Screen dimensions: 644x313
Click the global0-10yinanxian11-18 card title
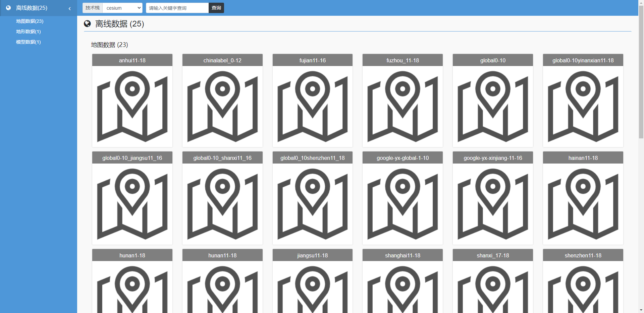click(x=583, y=60)
